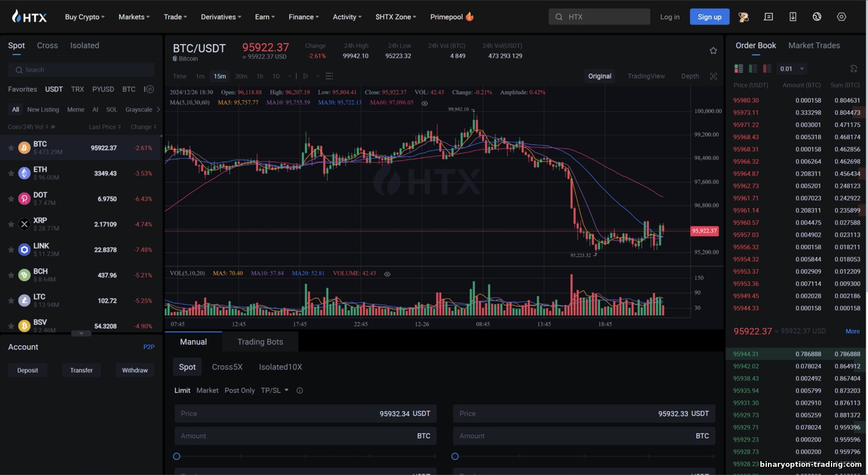Click the coin search field
The height and width of the screenshot is (475, 868).
(x=81, y=70)
